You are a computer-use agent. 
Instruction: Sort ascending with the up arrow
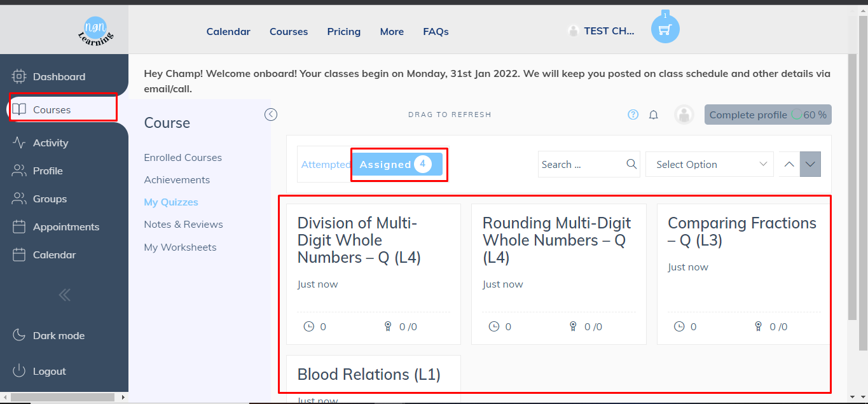(x=789, y=164)
